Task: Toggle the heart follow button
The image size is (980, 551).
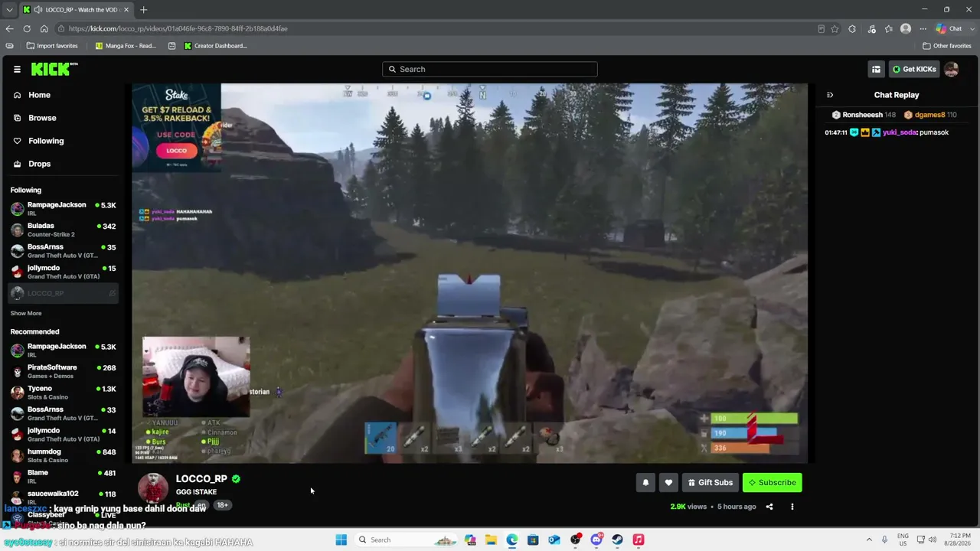Action: coord(668,482)
